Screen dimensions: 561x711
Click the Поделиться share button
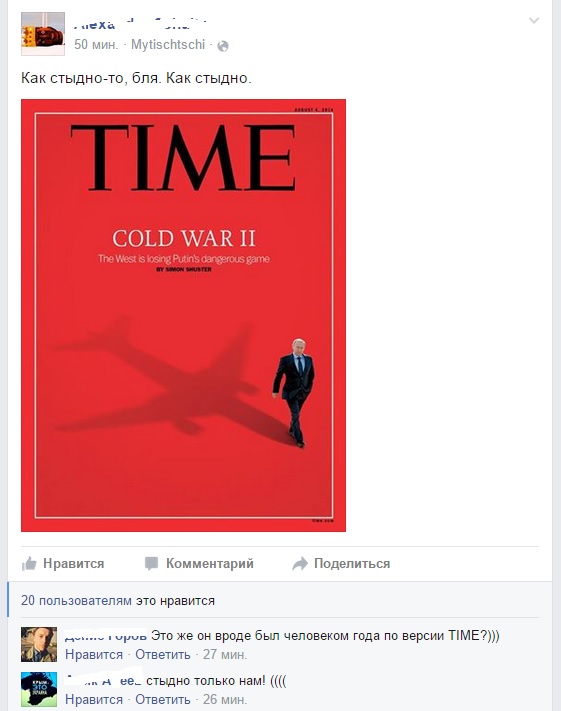[x=352, y=563]
